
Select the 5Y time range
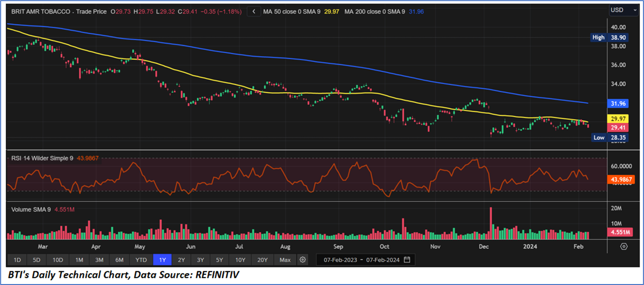(219, 260)
